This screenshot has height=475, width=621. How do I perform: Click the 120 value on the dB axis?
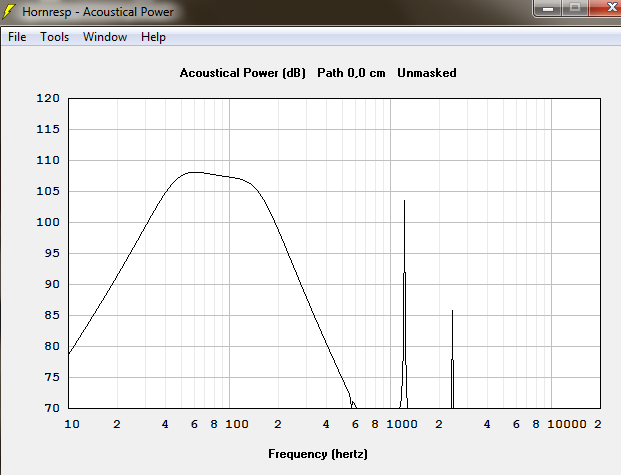[48, 98]
